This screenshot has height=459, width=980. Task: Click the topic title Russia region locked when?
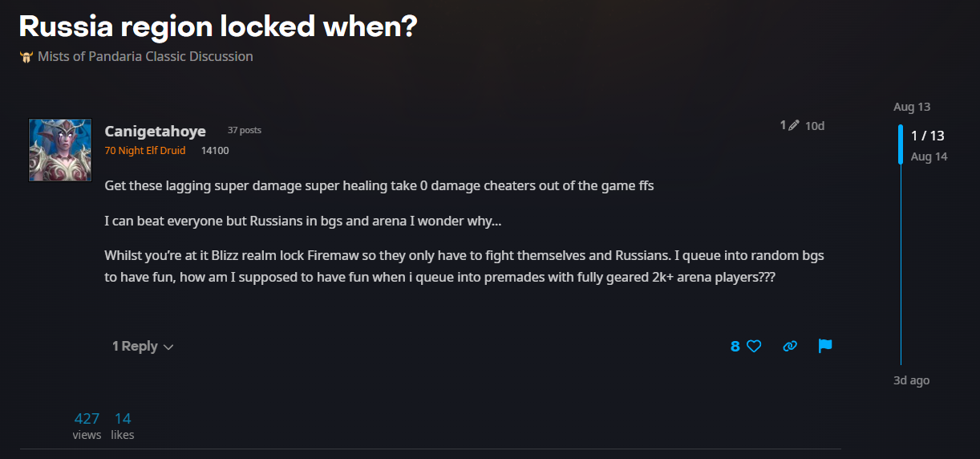click(x=217, y=26)
